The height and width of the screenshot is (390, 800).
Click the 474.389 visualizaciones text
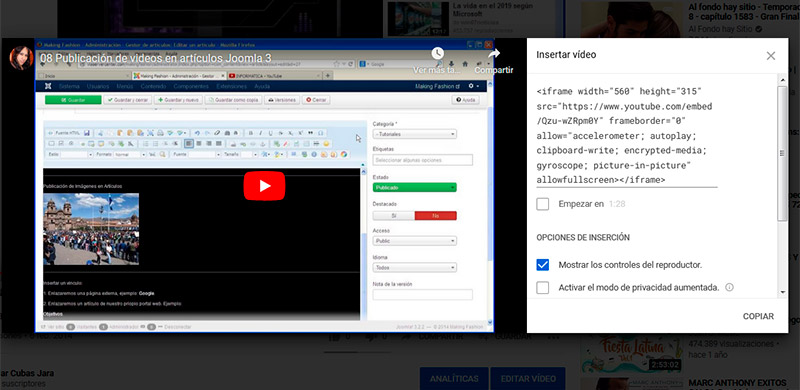(731, 343)
